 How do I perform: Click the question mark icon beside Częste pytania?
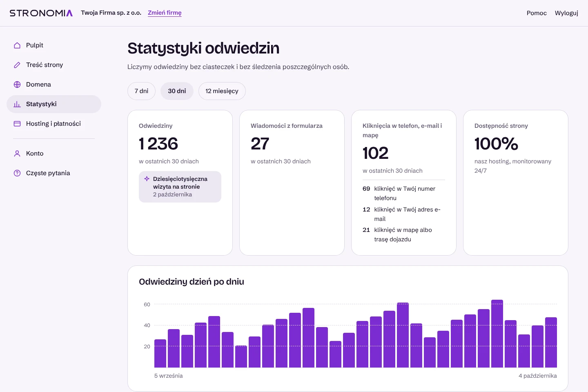(17, 173)
